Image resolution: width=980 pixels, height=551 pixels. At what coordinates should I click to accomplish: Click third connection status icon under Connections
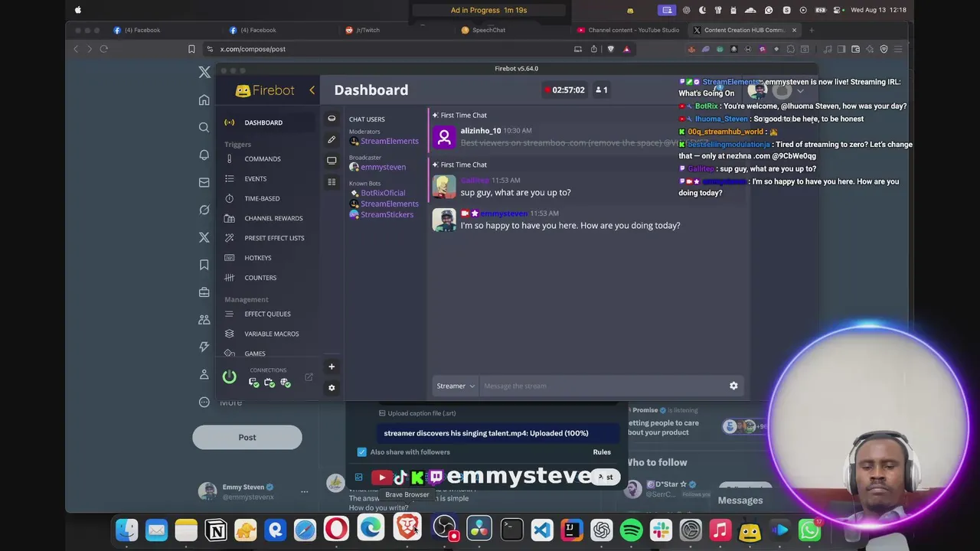(286, 382)
